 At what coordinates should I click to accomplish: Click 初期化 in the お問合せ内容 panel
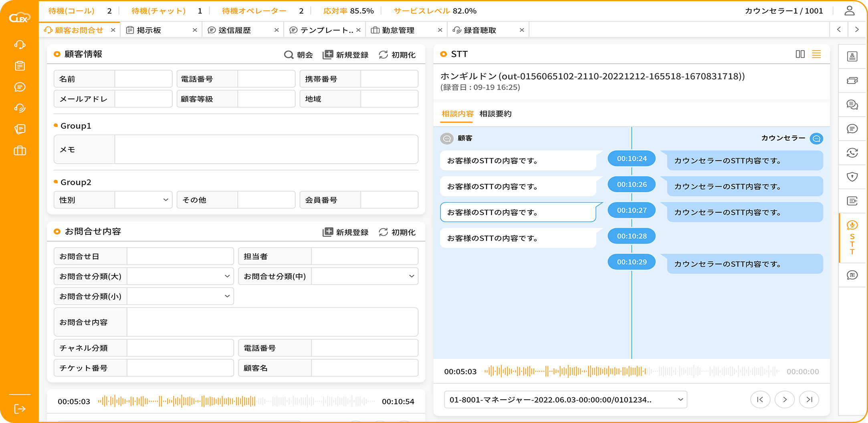click(397, 232)
